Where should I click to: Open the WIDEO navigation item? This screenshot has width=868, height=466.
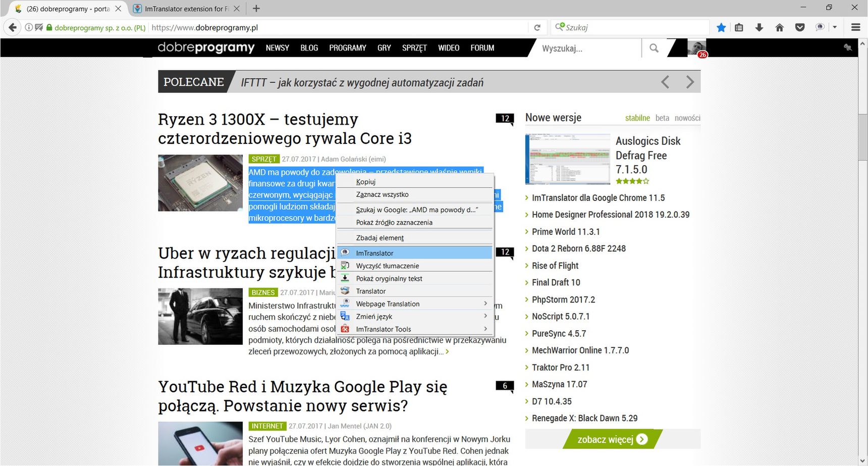pyautogui.click(x=449, y=48)
